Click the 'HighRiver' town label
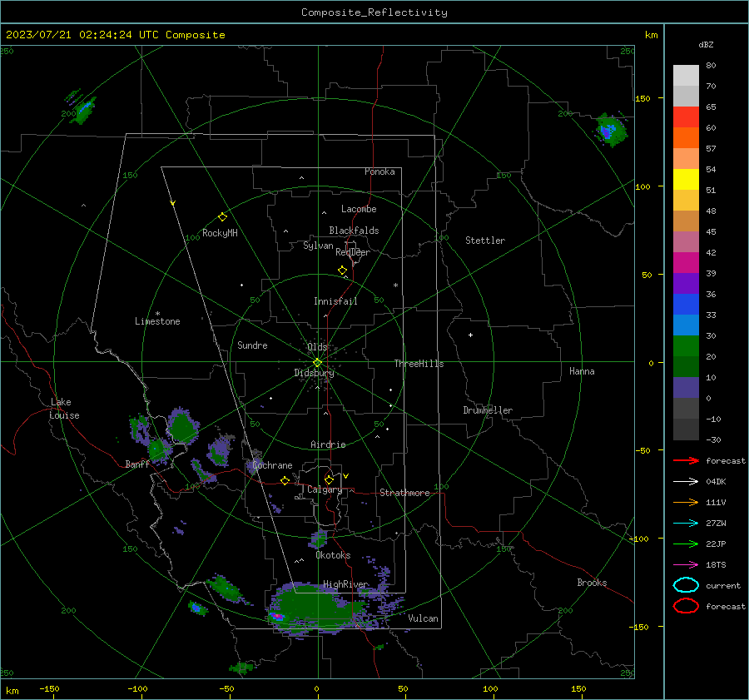The width and height of the screenshot is (749, 700). 345,584
